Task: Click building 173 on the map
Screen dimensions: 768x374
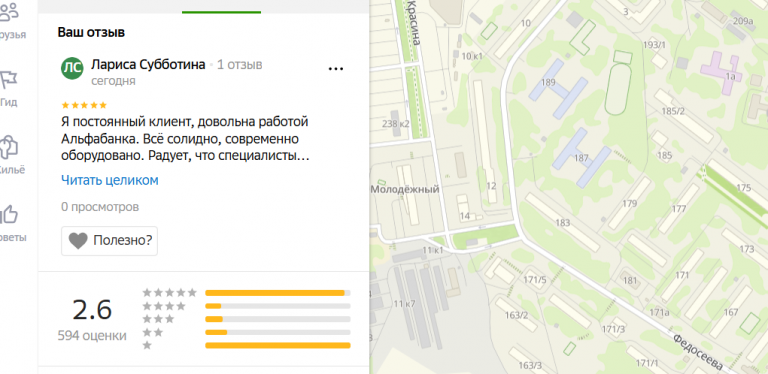Action: (x=747, y=250)
